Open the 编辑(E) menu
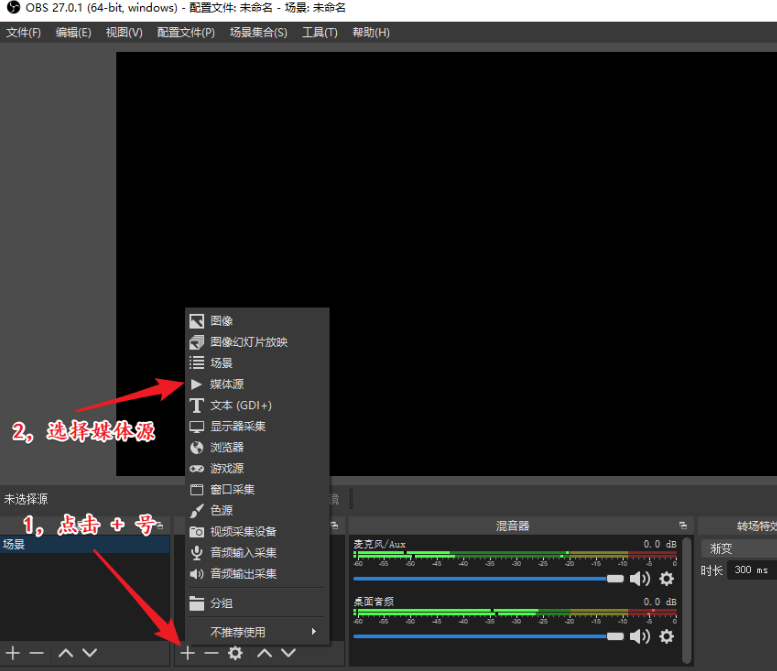The width and height of the screenshot is (777, 671). point(73,33)
